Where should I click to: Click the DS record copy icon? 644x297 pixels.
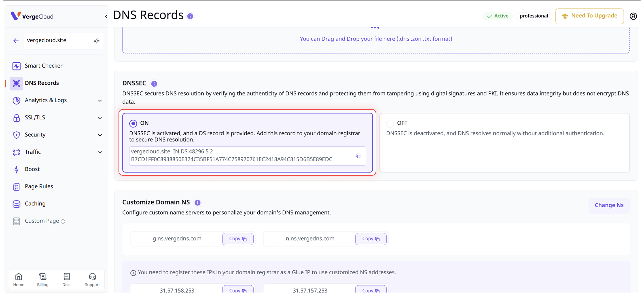(x=358, y=156)
